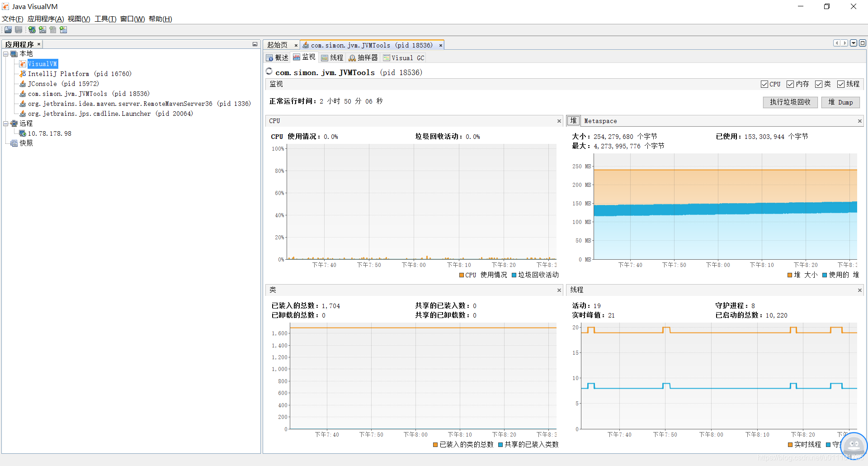Screen dimensions: 868x466
Task: Uncheck the CPU checkbox
Action: 764,84
